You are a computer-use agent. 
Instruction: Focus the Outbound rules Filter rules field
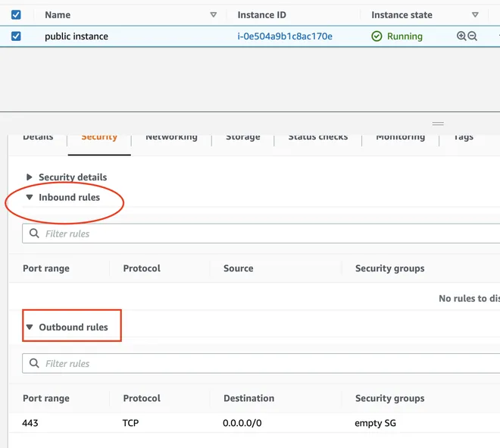coord(261,363)
